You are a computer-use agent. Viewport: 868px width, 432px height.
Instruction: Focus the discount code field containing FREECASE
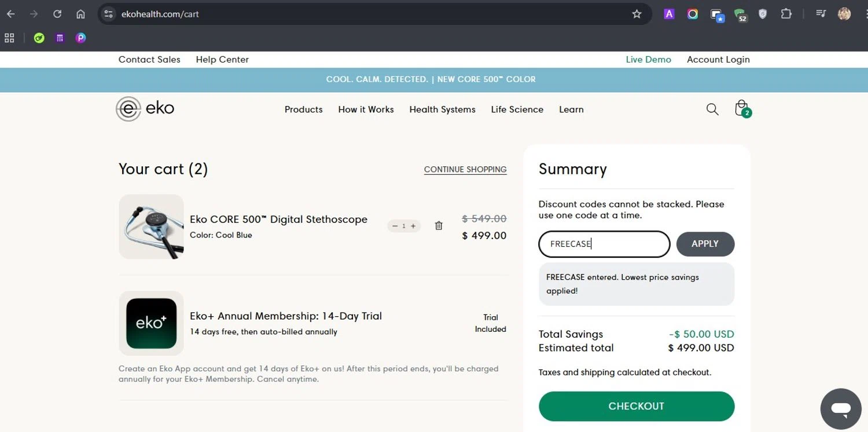604,244
